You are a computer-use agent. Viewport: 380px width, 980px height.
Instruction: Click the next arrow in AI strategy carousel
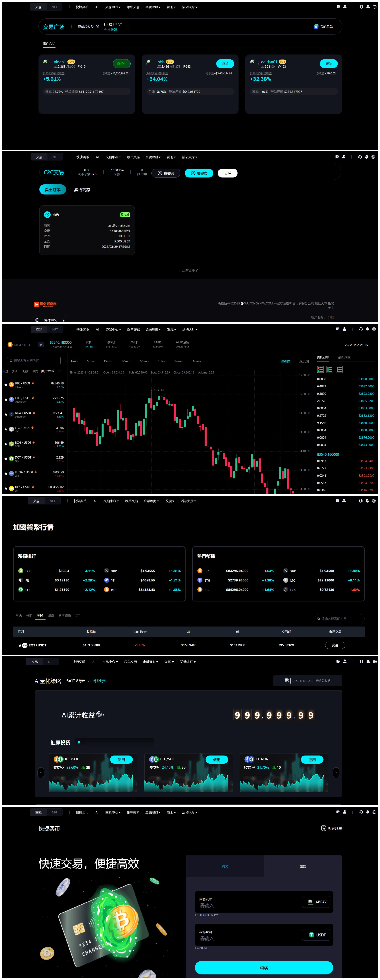[336, 773]
